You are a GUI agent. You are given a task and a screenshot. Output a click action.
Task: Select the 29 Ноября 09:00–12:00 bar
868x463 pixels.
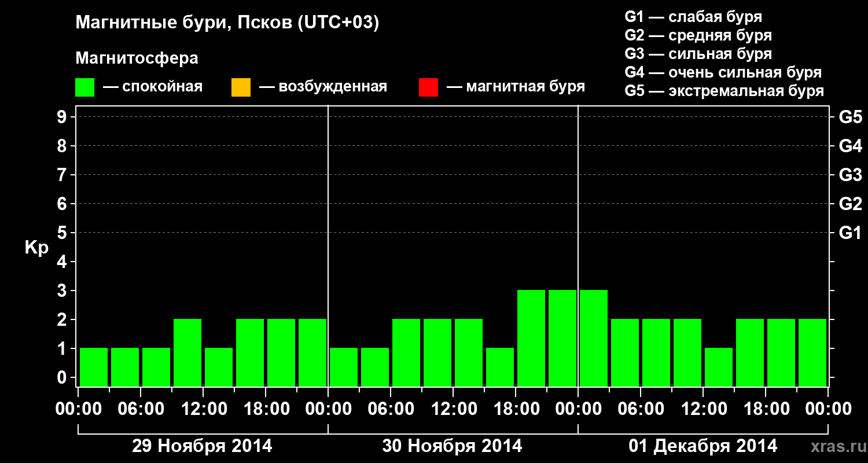187,352
